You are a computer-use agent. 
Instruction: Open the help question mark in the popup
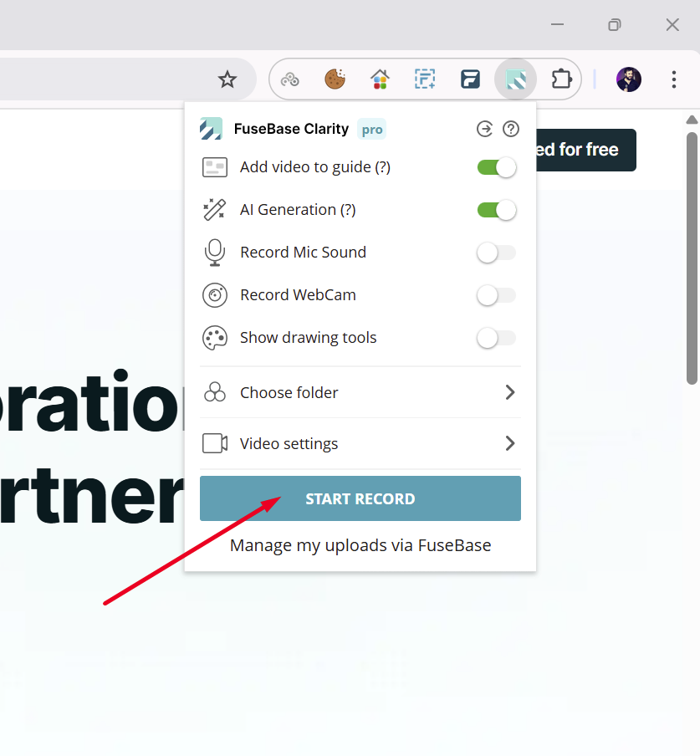click(511, 129)
